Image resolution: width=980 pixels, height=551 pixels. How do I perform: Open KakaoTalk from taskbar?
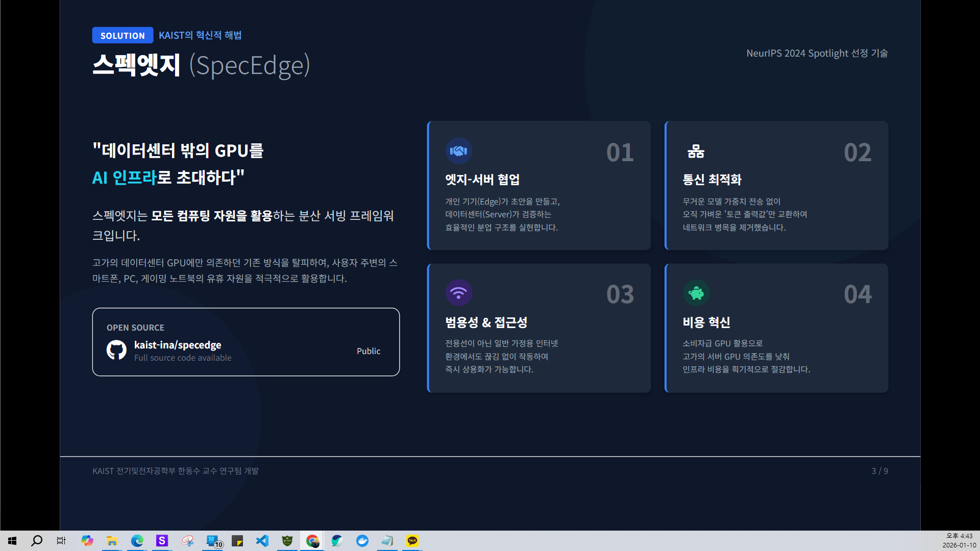click(x=412, y=541)
